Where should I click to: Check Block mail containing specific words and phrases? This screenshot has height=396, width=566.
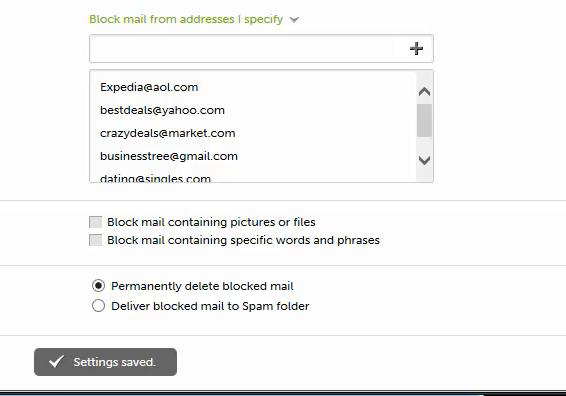tap(95, 240)
